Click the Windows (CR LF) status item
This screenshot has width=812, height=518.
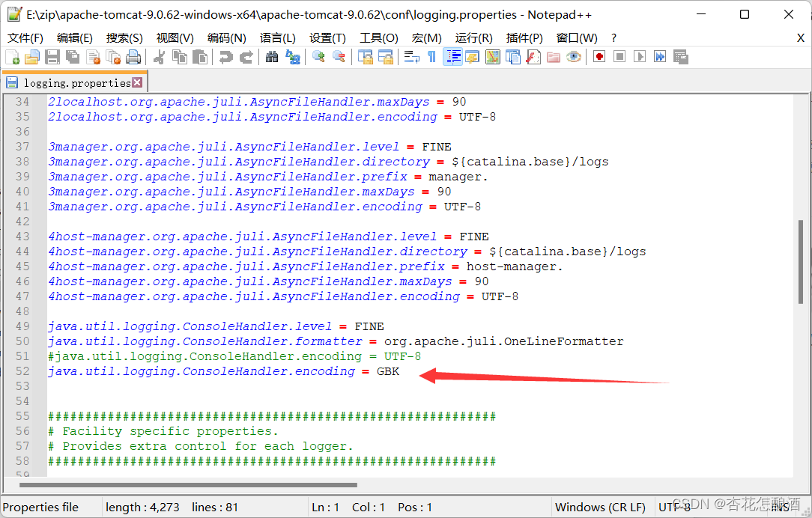point(600,507)
